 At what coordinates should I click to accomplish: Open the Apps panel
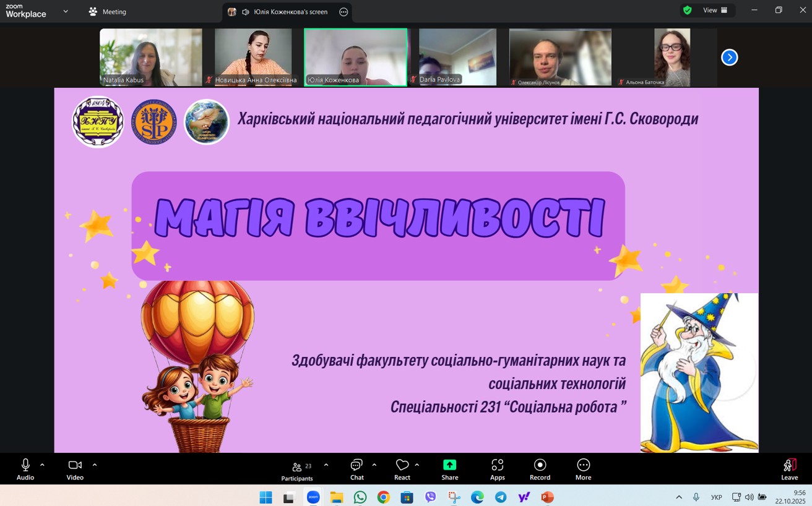coord(498,469)
